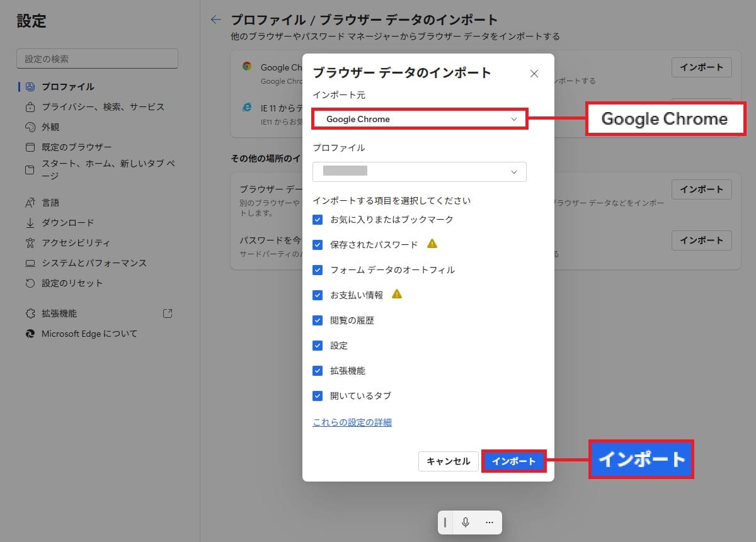Click インポート button in Google Chrome row
This screenshot has width=756, height=542.
coord(702,67)
